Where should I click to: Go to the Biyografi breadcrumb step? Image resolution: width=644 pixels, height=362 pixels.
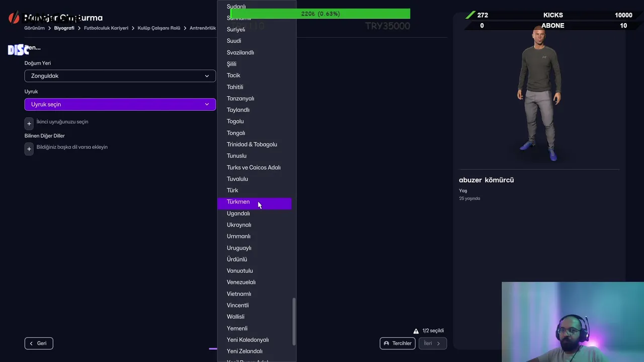tap(64, 28)
